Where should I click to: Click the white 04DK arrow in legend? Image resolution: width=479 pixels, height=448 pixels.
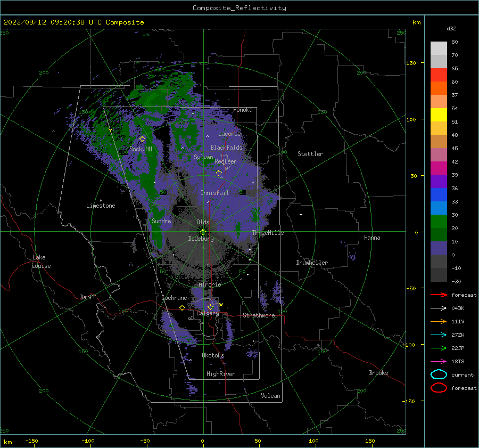439,308
